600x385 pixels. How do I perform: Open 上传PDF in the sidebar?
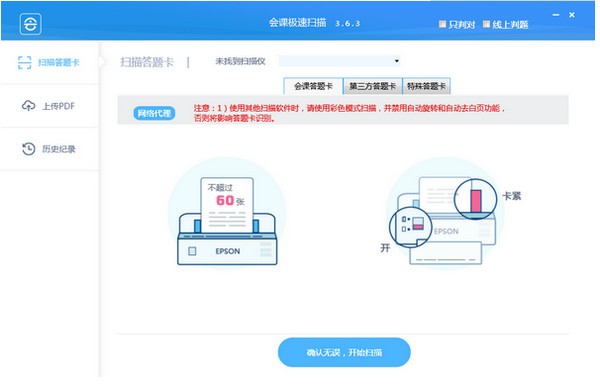click(x=58, y=106)
